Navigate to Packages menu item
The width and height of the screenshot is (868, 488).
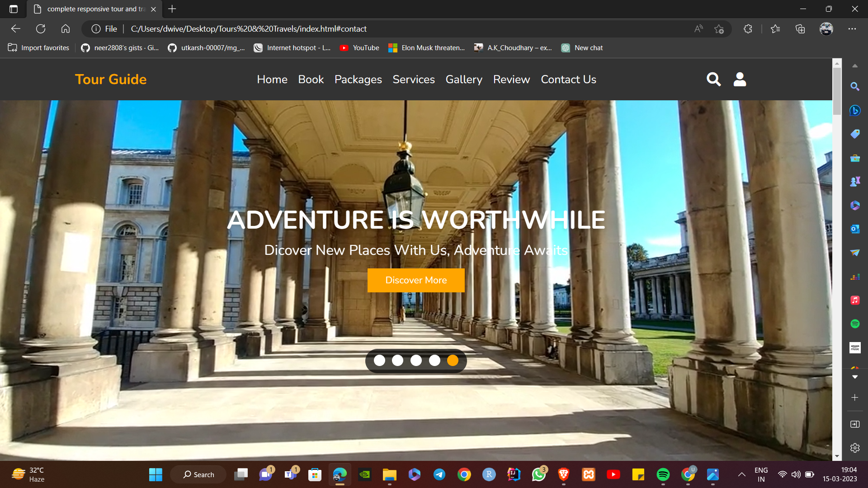358,80
